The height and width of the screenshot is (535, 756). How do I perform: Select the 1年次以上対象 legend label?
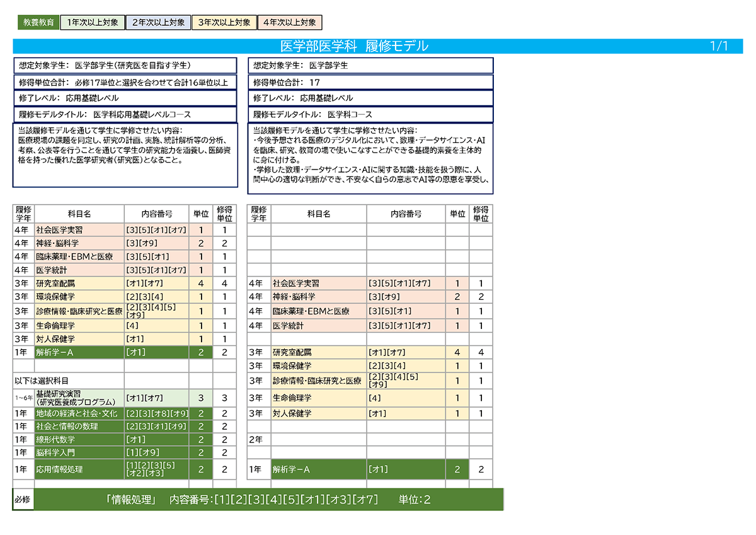point(92,23)
